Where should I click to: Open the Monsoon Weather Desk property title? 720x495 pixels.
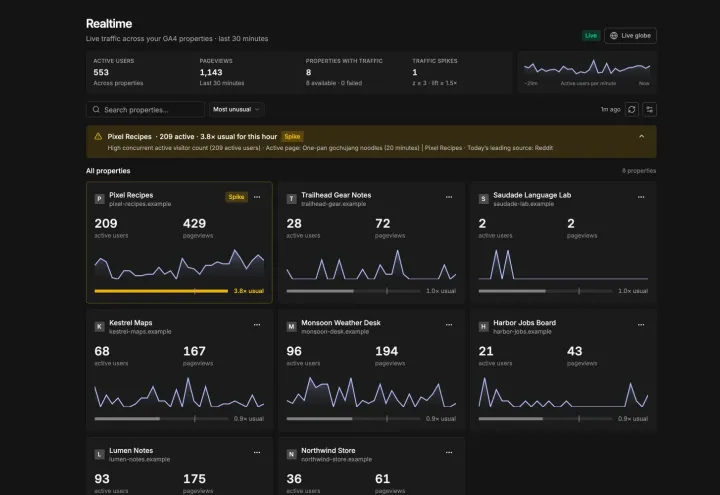(341, 323)
